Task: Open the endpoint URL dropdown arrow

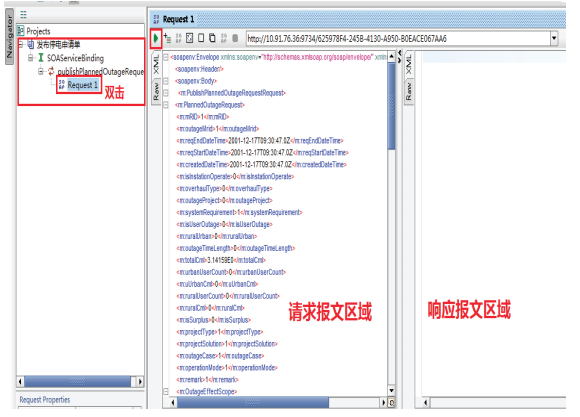Action: click(554, 38)
